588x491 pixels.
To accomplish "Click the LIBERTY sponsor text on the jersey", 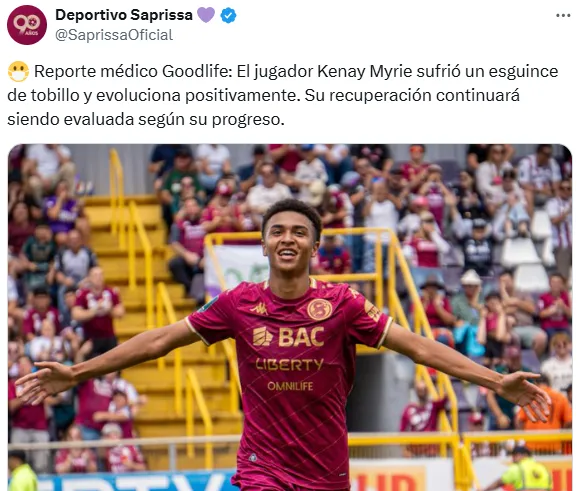I will coord(289,364).
